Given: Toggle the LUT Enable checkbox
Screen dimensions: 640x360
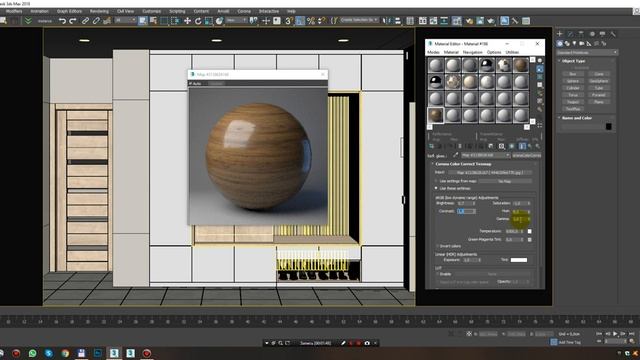Looking at the screenshot, I should tap(437, 274).
